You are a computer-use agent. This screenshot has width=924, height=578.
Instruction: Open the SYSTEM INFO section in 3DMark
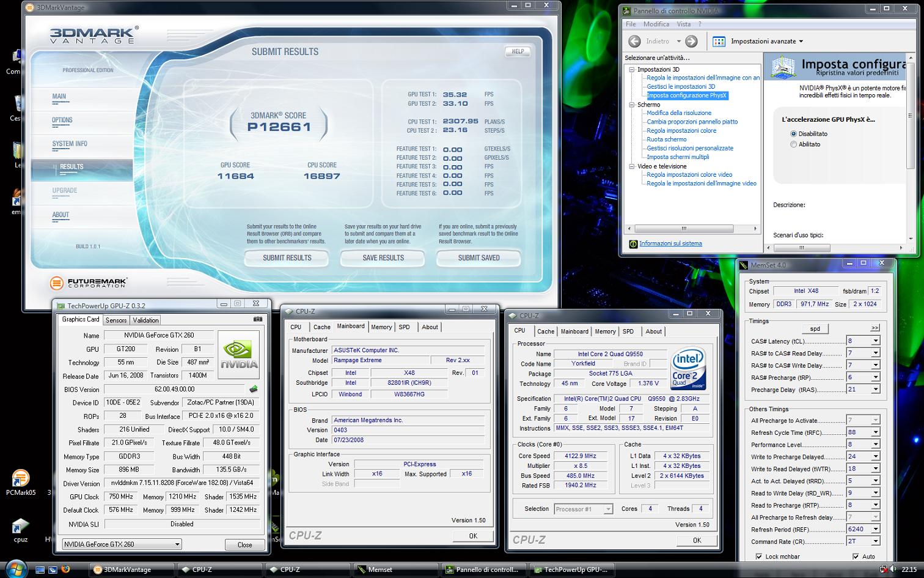tap(70, 144)
